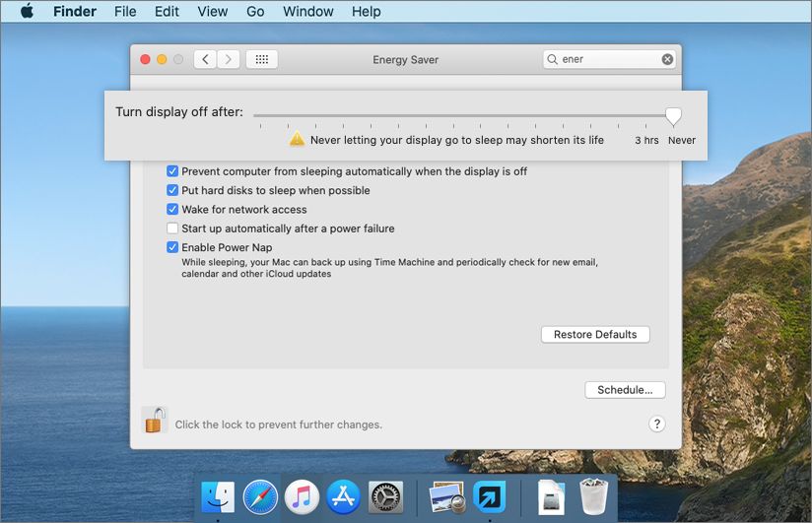Uncheck Enable Power Nap
The width and height of the screenshot is (812, 523).
pos(172,247)
